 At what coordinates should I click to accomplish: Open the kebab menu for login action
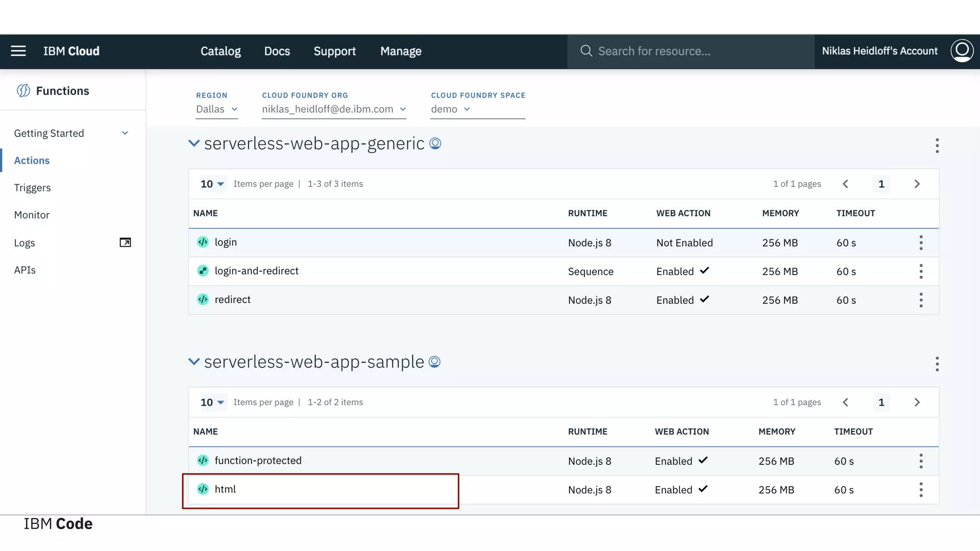pyautogui.click(x=921, y=242)
